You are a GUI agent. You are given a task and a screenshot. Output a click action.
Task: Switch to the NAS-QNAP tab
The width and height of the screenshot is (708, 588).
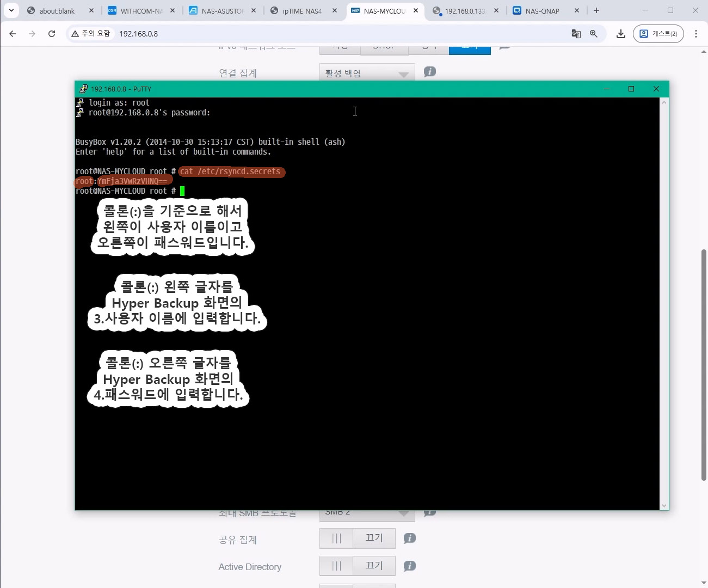542,11
